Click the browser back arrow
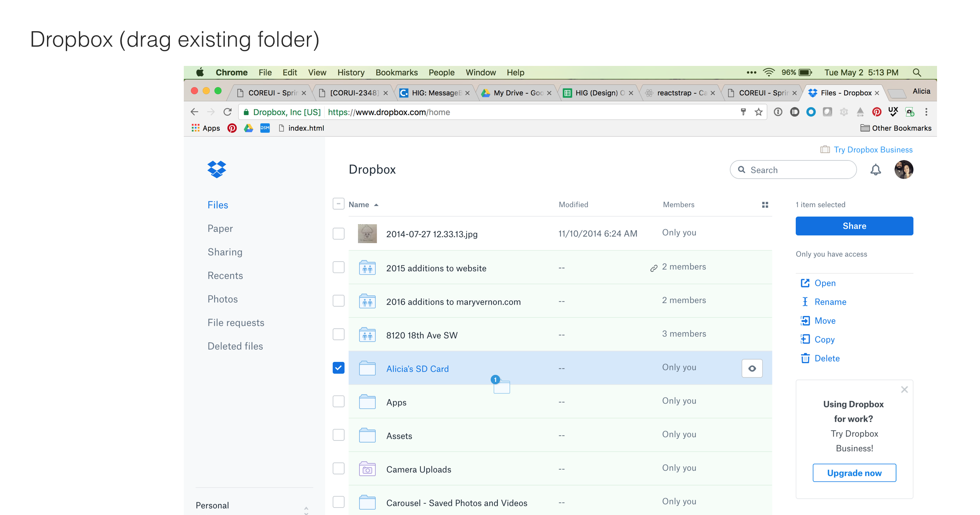The width and height of the screenshot is (980, 515). point(194,112)
